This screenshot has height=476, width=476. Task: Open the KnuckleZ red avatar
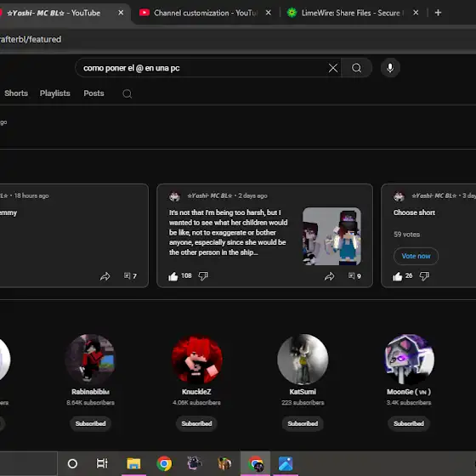pos(196,359)
